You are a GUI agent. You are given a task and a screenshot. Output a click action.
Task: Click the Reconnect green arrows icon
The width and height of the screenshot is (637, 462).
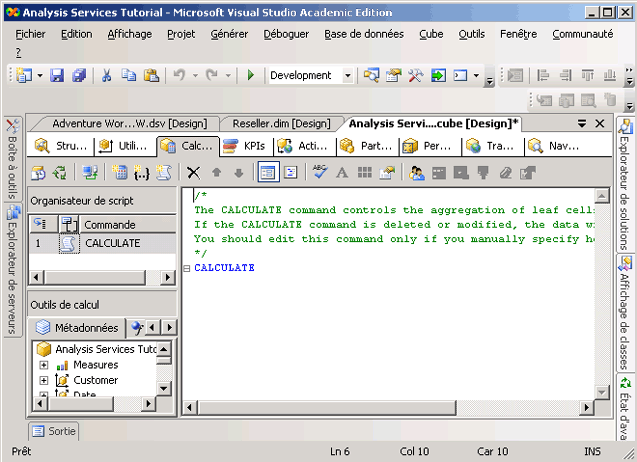(60, 173)
